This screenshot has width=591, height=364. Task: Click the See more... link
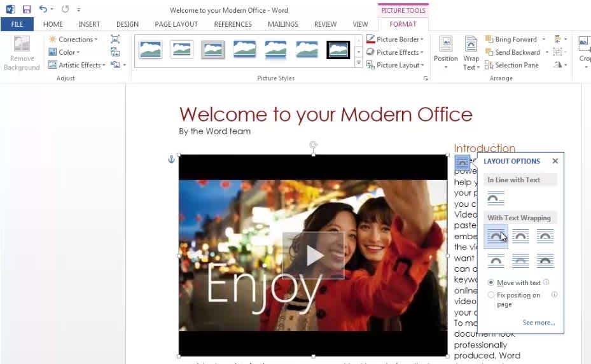click(x=539, y=323)
